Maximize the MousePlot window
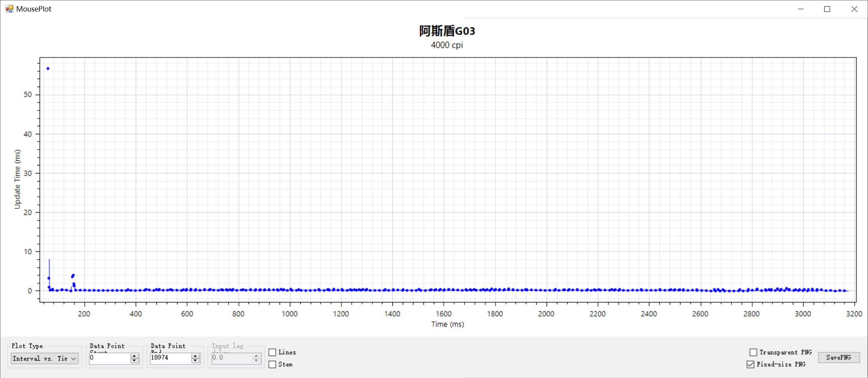Image resolution: width=868 pixels, height=378 pixels. pos(827,9)
